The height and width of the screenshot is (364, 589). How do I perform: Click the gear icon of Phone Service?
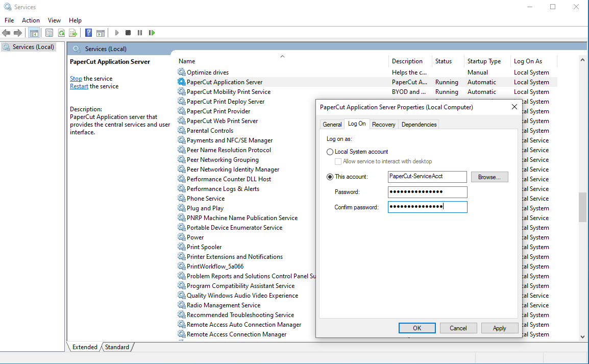182,199
